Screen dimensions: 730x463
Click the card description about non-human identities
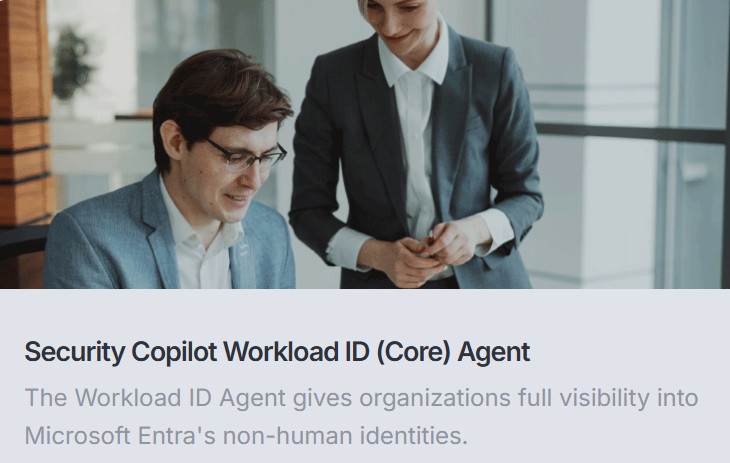(361, 417)
